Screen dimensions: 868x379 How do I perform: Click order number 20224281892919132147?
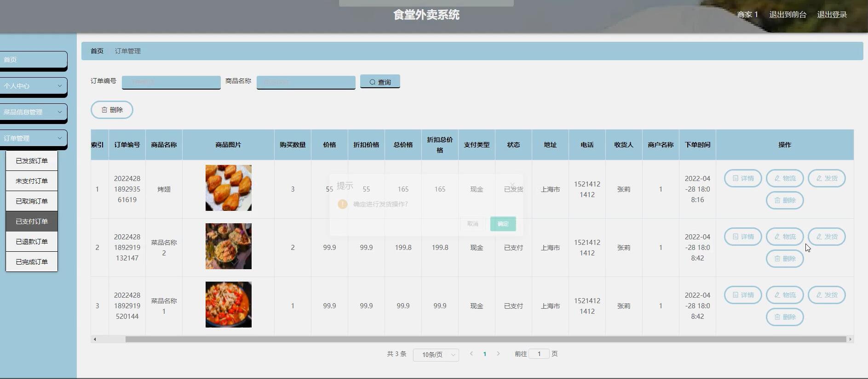127,248
